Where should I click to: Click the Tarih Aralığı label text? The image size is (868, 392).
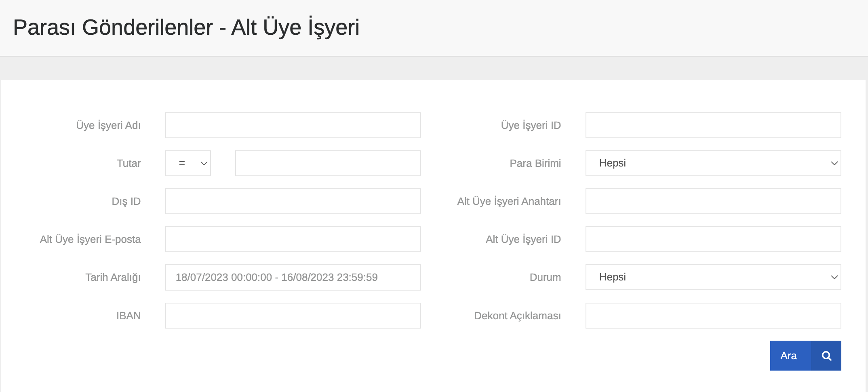coord(113,277)
